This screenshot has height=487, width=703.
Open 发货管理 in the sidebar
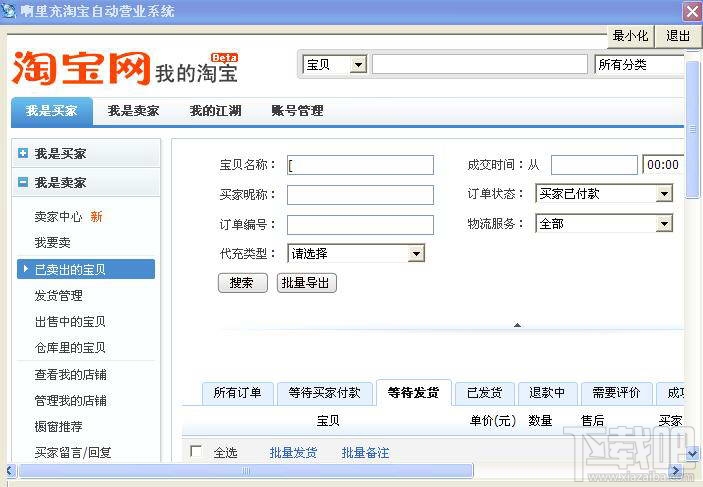(x=59, y=296)
